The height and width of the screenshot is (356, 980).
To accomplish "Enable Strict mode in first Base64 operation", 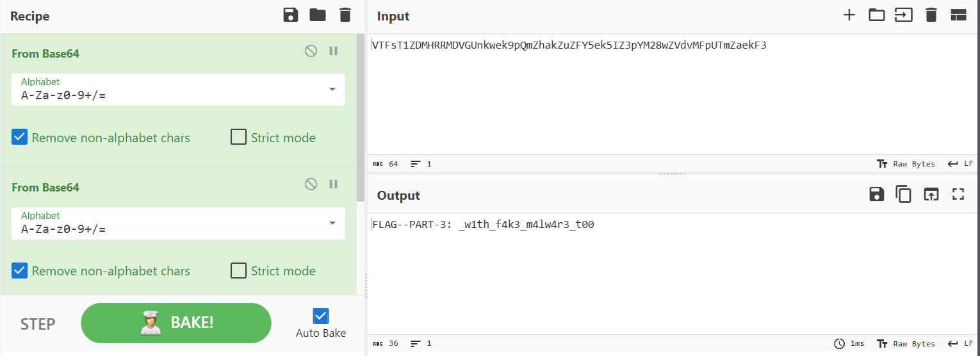I will point(239,138).
